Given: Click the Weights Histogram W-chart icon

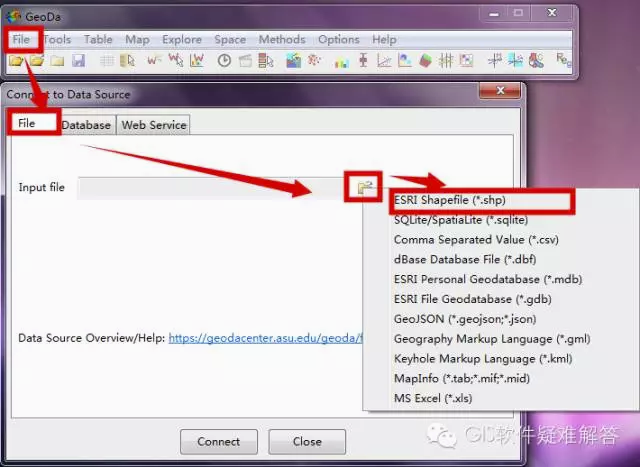Looking at the screenshot, I should [197, 61].
